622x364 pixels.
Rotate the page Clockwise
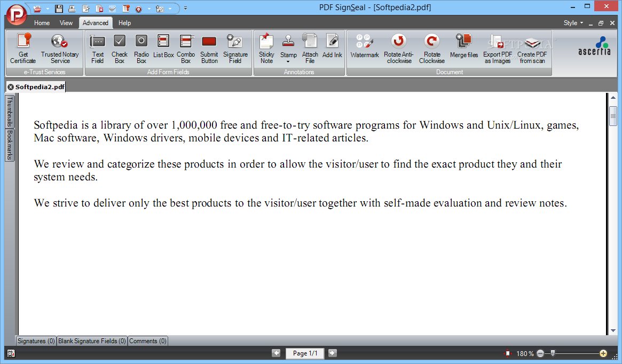432,49
